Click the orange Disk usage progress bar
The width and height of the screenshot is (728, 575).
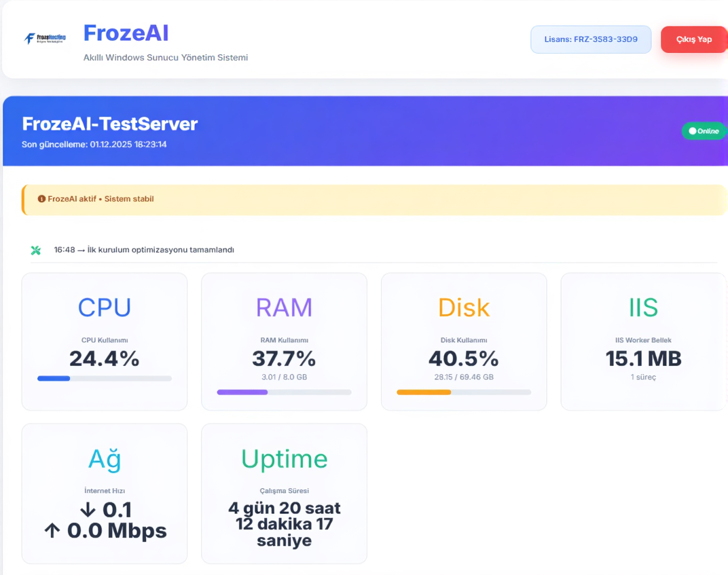pyautogui.click(x=463, y=392)
